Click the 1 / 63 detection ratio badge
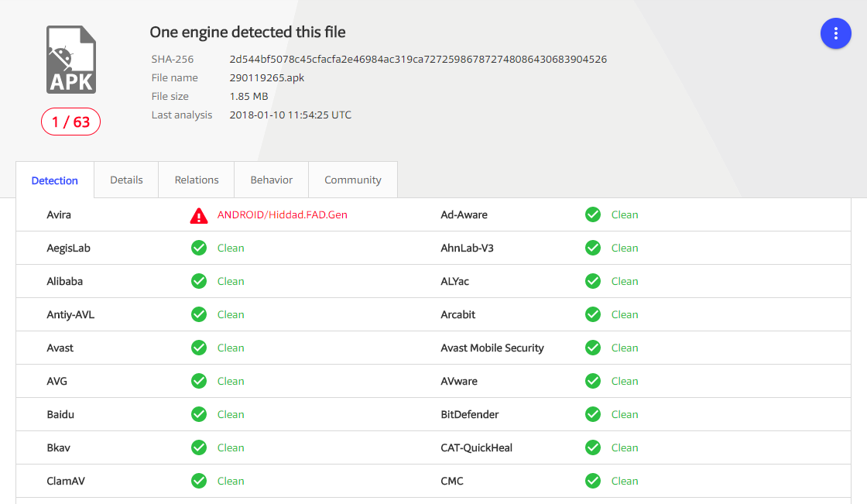Image resolution: width=867 pixels, height=504 pixels. [x=70, y=122]
